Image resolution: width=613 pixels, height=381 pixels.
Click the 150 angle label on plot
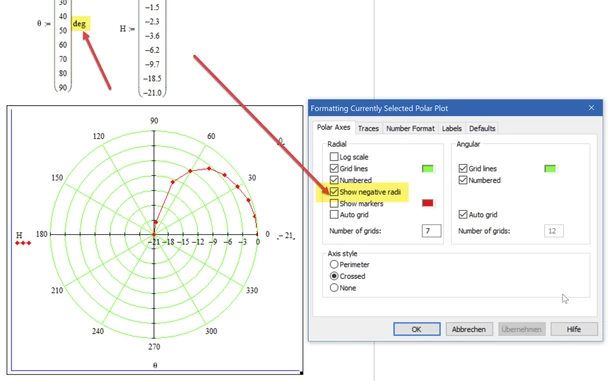tap(57, 177)
